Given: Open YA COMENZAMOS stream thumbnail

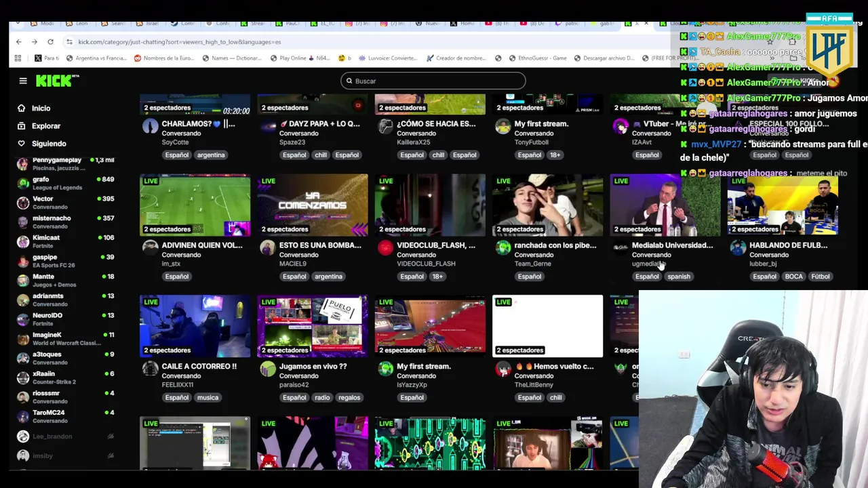Looking at the screenshot, I should tap(313, 205).
